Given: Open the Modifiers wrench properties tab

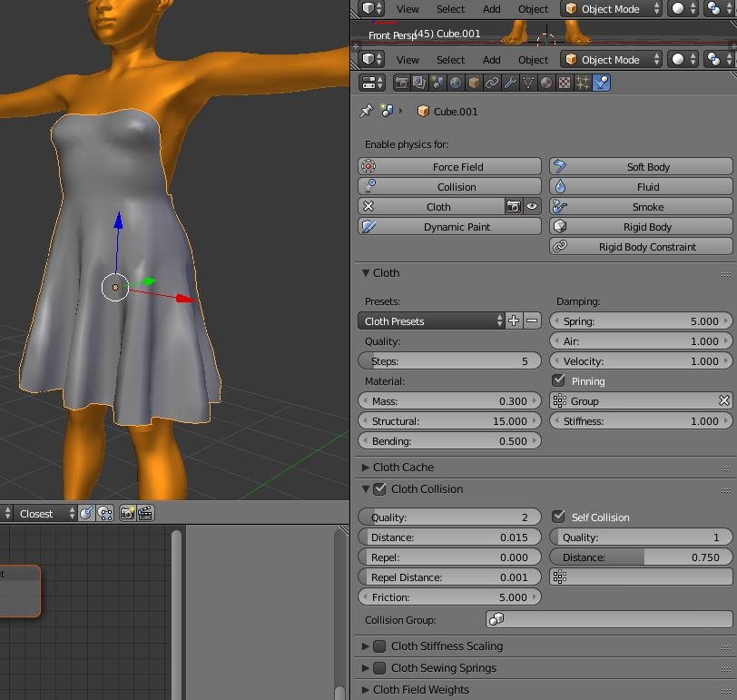Looking at the screenshot, I should coord(510,83).
